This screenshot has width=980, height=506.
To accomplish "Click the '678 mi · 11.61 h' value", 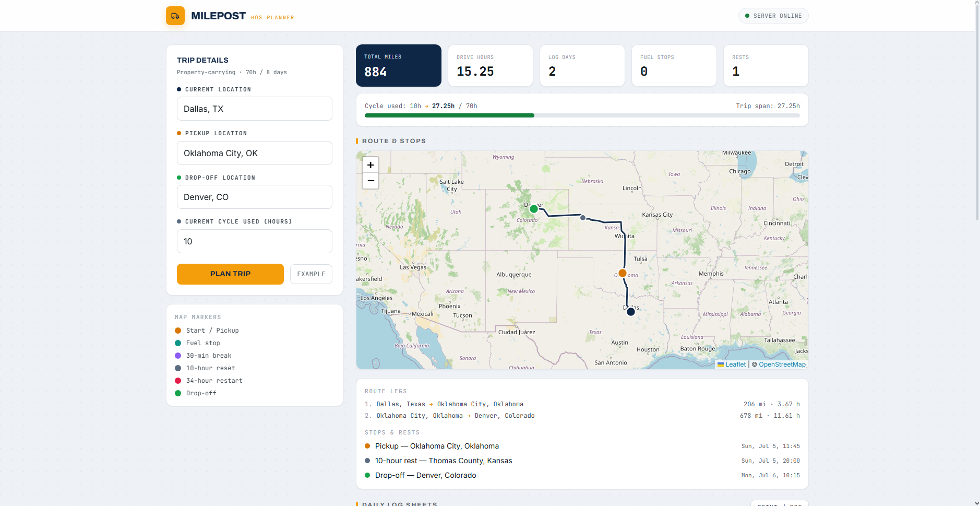I will pyautogui.click(x=770, y=416).
